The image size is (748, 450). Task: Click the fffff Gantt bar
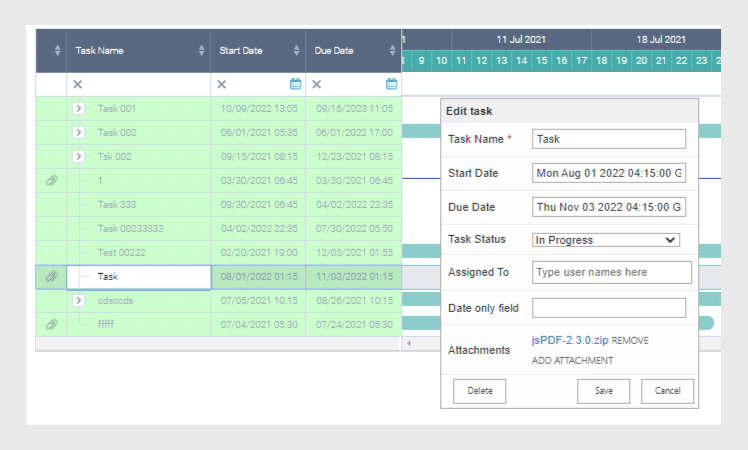421,323
